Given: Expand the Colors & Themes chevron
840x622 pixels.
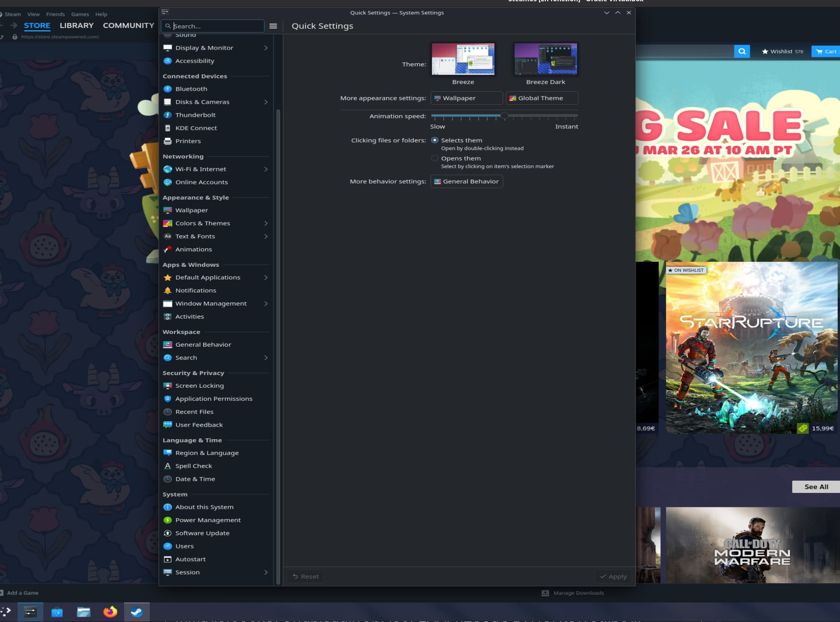Looking at the screenshot, I should click(266, 223).
